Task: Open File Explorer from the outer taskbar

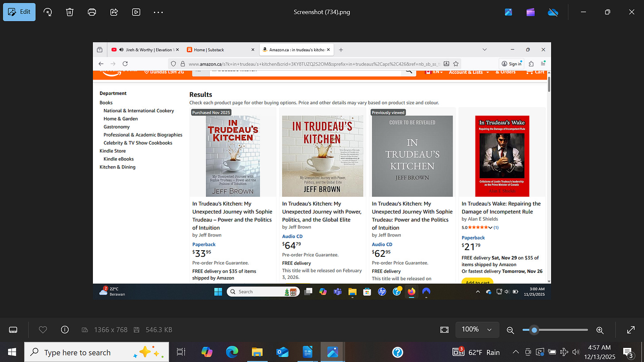Action: (257, 352)
